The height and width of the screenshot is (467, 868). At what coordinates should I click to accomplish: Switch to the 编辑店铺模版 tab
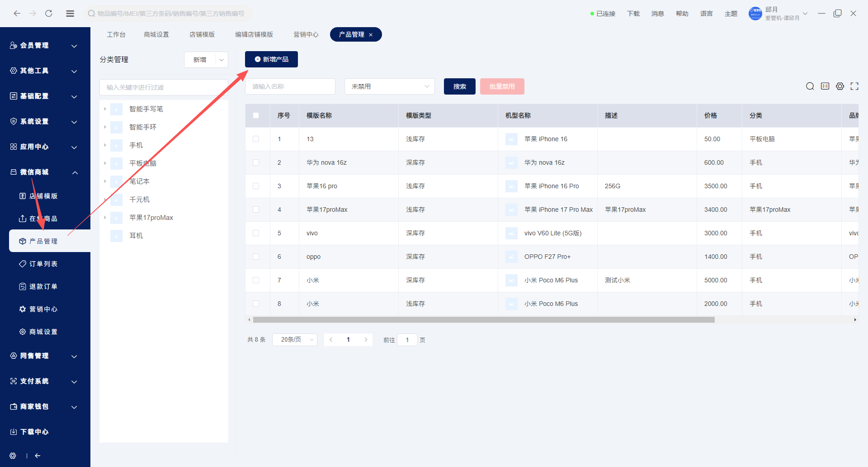point(254,35)
